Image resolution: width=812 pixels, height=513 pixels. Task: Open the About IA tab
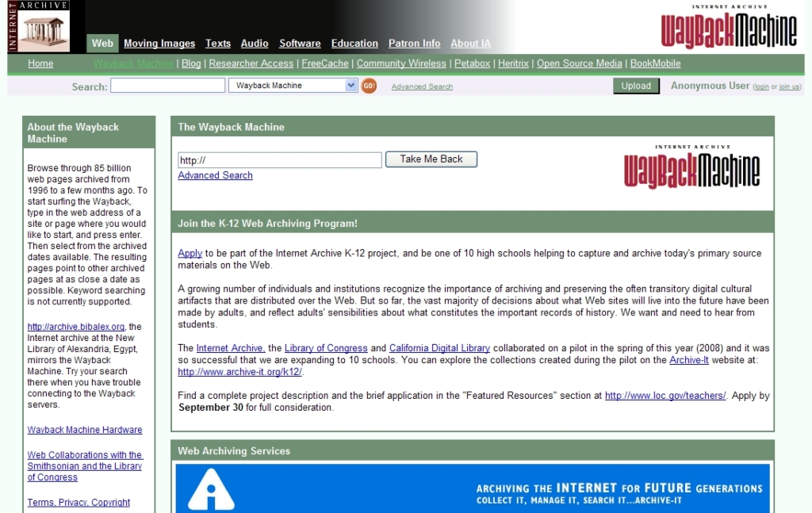coord(470,44)
